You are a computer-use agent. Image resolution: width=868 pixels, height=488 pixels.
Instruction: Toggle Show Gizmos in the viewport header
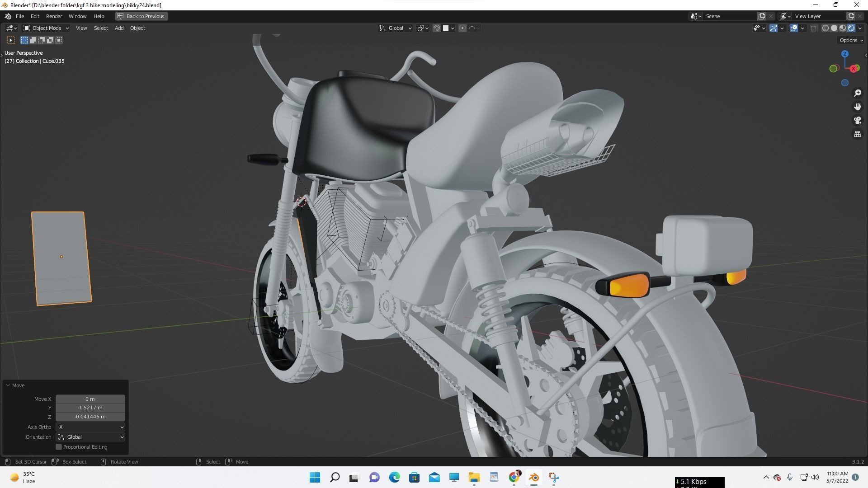[x=773, y=28]
